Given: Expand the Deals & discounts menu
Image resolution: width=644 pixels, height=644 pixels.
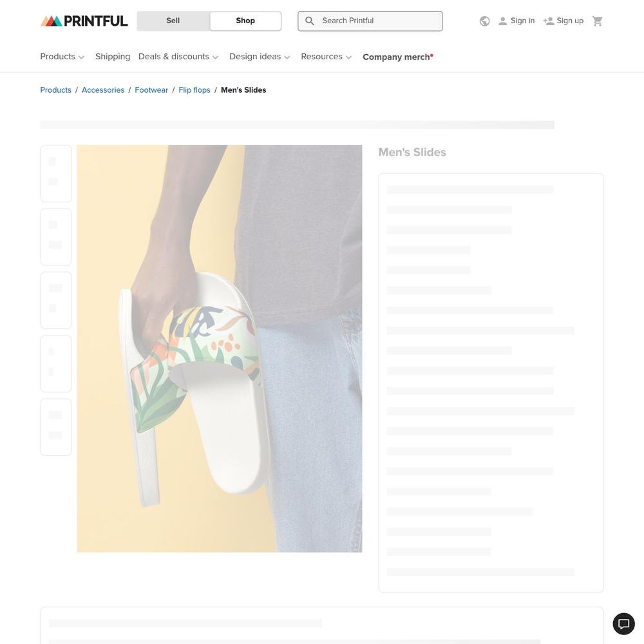Looking at the screenshot, I should pyautogui.click(x=178, y=57).
